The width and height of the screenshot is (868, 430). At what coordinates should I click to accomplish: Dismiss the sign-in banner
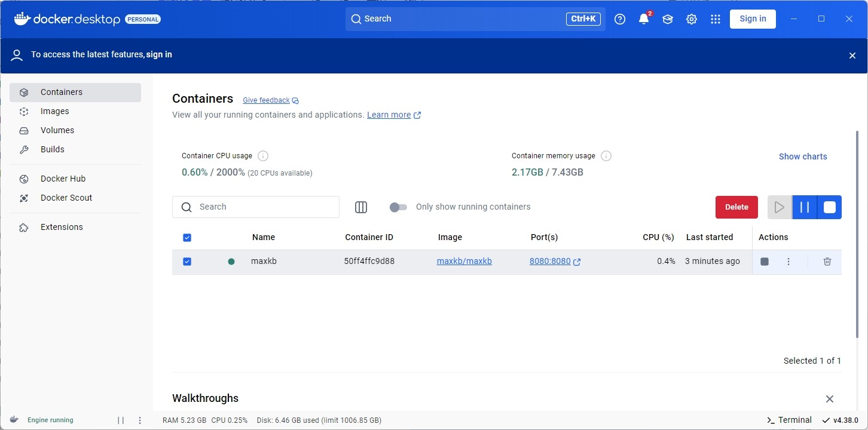852,56
